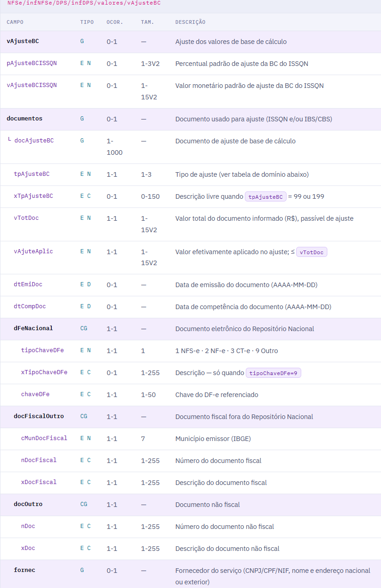Click the dtEmiDoc field name
The height and width of the screenshot is (588, 381).
(28, 284)
